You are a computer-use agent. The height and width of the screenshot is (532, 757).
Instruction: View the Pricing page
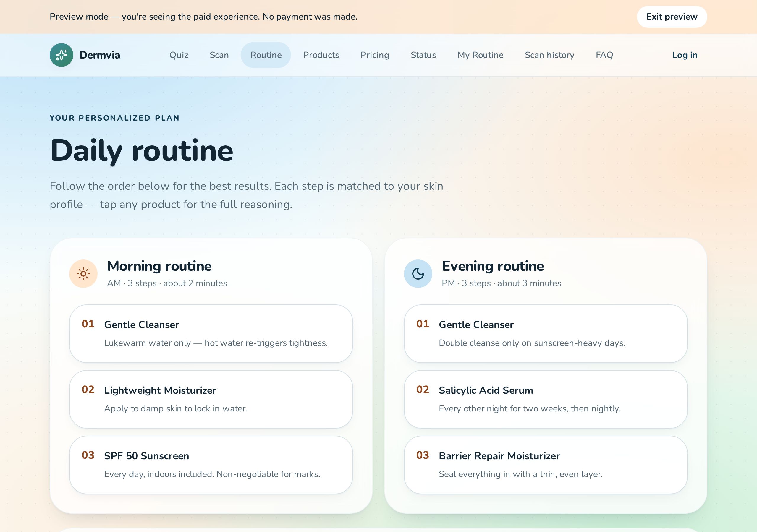pos(375,55)
